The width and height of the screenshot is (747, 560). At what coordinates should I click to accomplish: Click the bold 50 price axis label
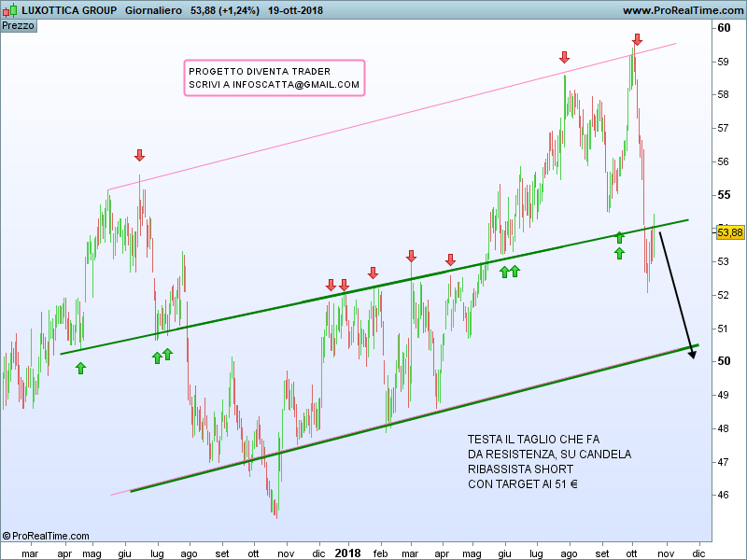click(724, 361)
